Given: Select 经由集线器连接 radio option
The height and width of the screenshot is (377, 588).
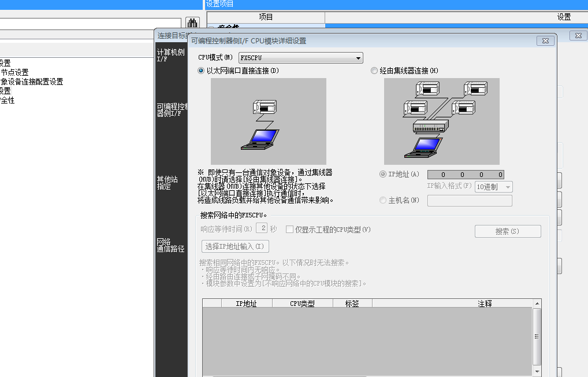Looking at the screenshot, I should pyautogui.click(x=374, y=71).
